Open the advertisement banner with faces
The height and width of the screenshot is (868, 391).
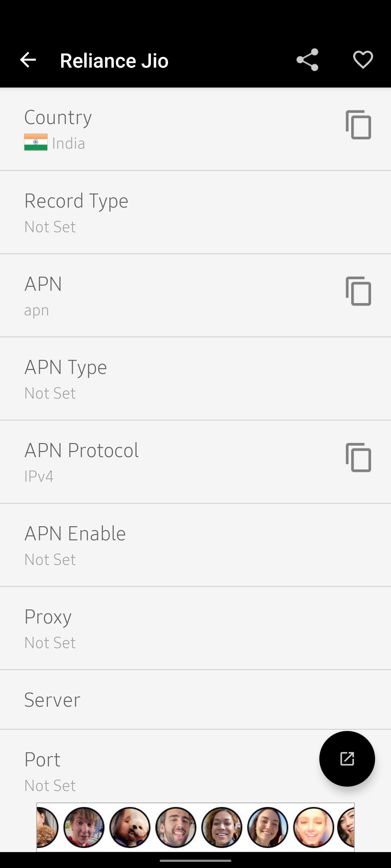[x=195, y=827]
